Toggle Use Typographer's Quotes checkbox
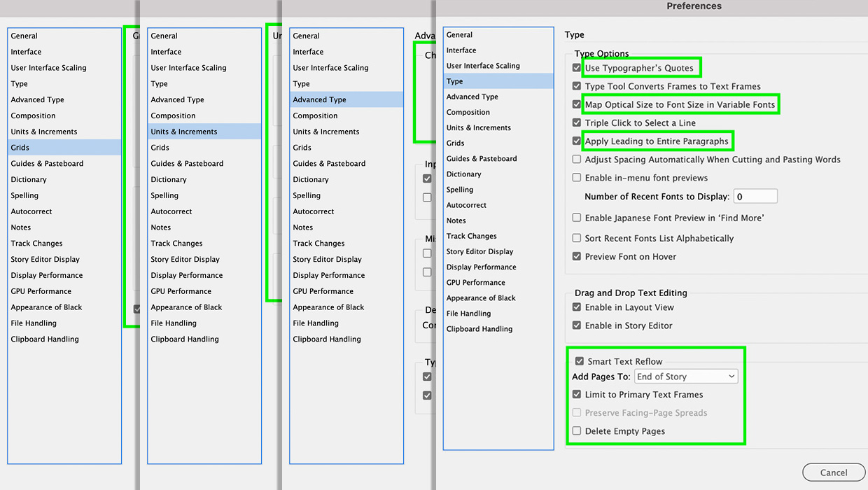868x490 pixels. (x=577, y=68)
